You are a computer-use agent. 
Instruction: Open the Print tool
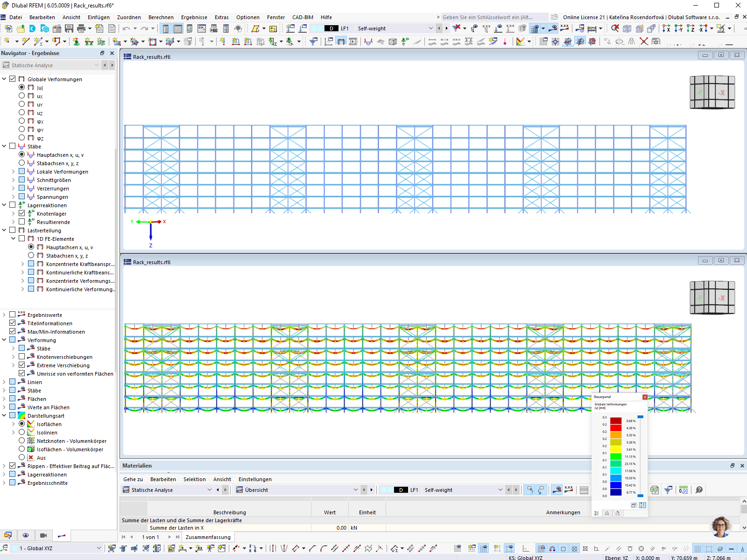82,28
